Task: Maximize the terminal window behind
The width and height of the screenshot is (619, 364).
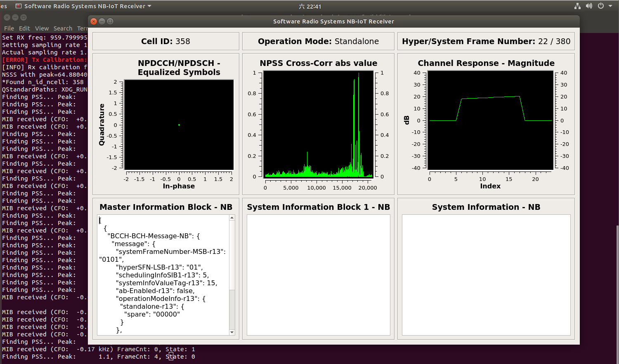Action: point(24,17)
